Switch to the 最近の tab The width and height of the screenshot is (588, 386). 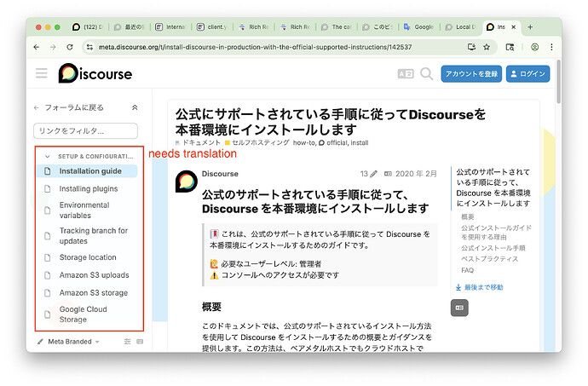[x=130, y=27]
